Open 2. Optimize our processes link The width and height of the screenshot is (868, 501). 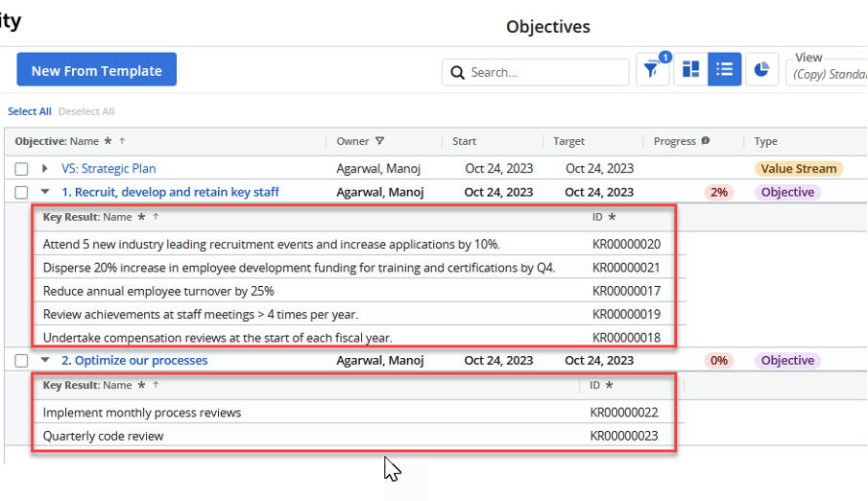click(134, 360)
